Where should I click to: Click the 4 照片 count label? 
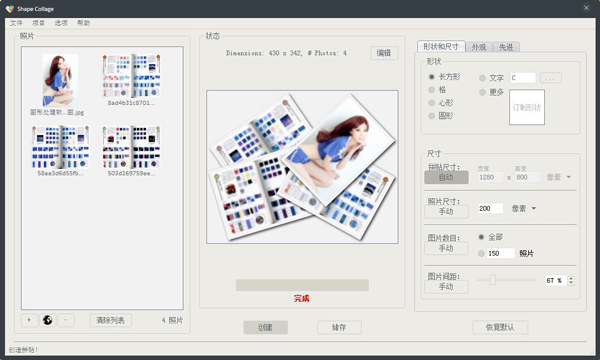172,320
